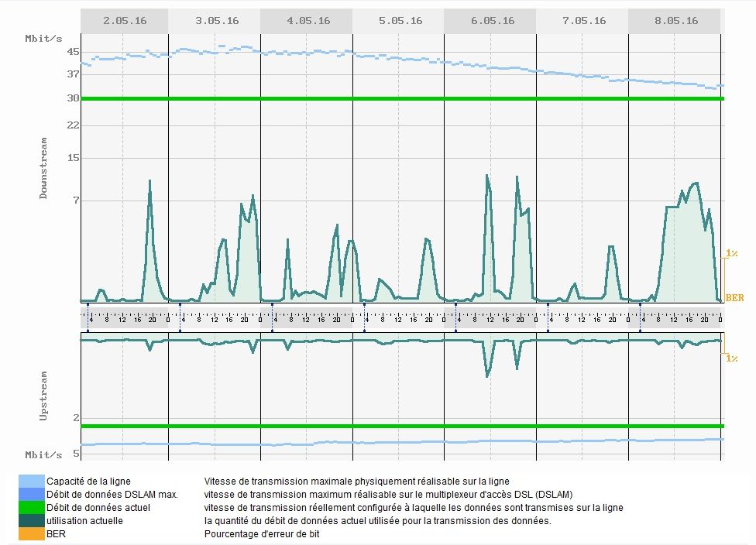Click the 'Capacité de la ligne' legend label
Viewport: 756px width, 545px height.
tap(88, 481)
